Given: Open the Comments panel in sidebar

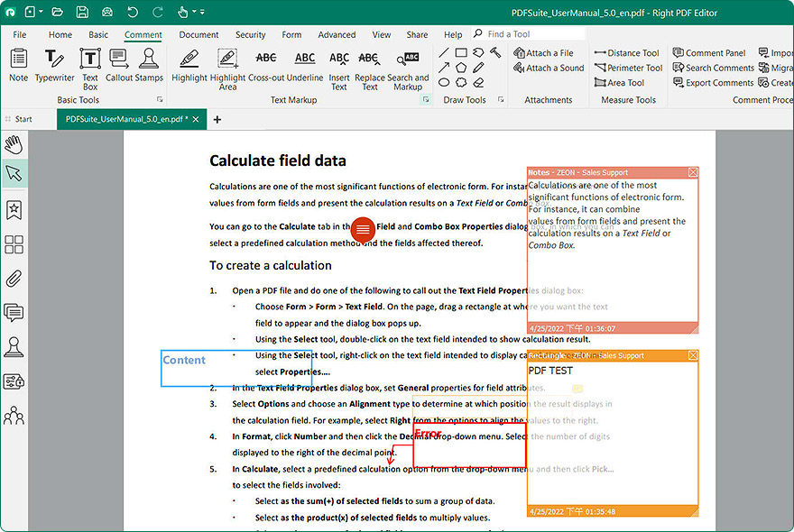Looking at the screenshot, I should pyautogui.click(x=14, y=313).
